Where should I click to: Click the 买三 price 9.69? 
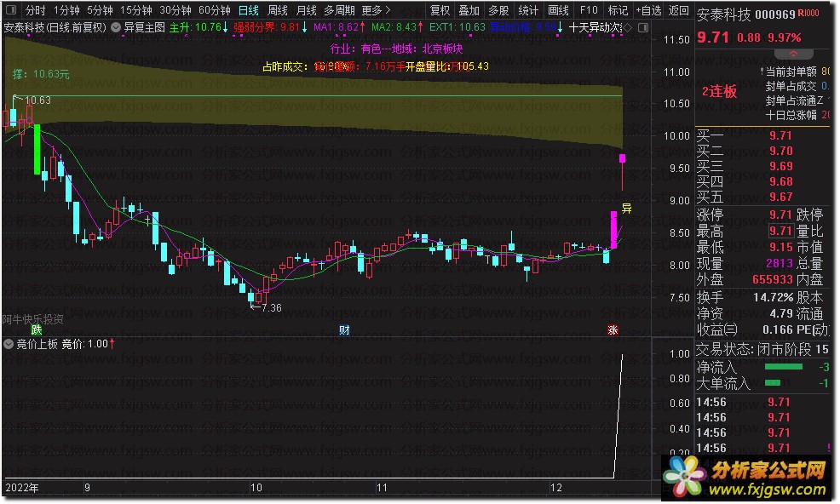[x=780, y=166]
